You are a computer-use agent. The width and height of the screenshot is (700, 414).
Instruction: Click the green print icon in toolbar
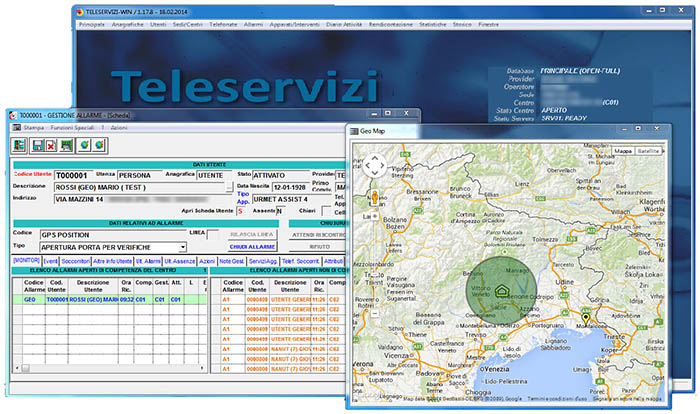point(67,145)
